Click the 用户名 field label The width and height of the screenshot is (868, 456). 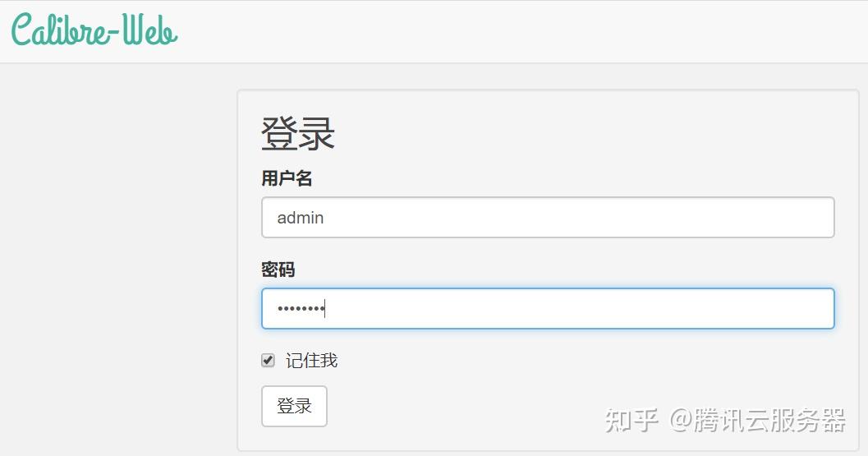tap(287, 178)
